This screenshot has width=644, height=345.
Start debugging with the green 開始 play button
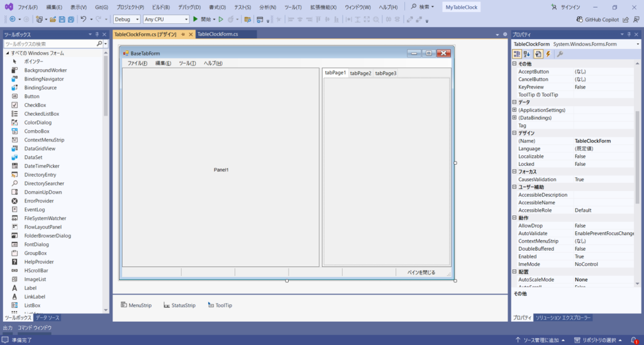pyautogui.click(x=202, y=19)
